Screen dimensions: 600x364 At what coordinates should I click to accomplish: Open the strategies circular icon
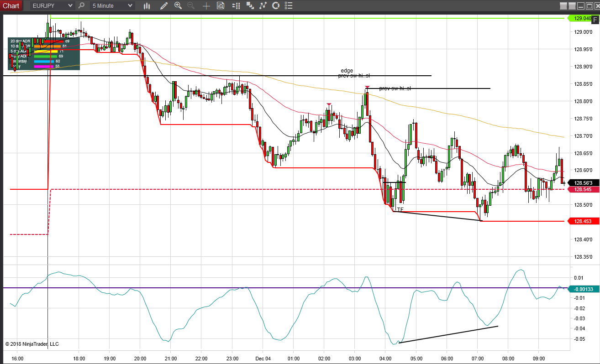click(x=275, y=6)
